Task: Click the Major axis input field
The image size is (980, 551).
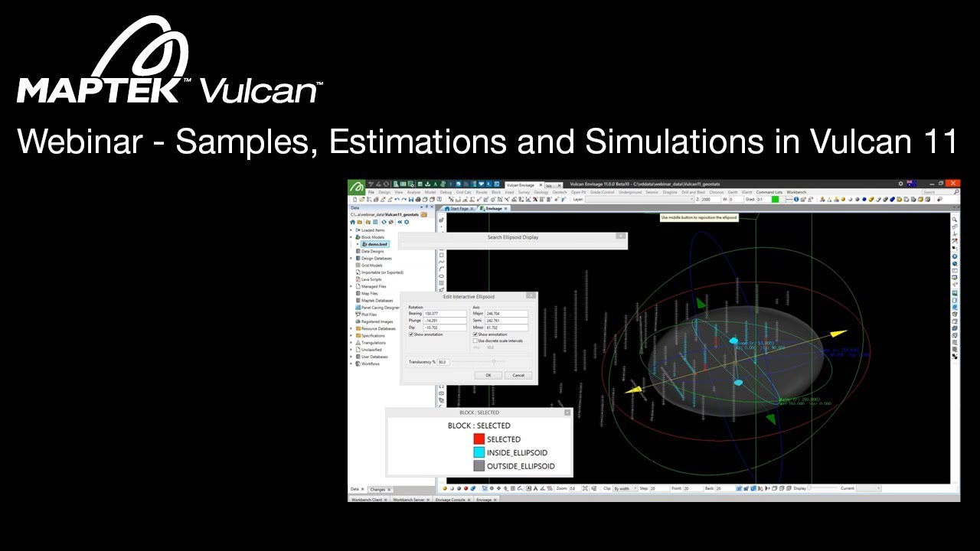Action: (506, 314)
